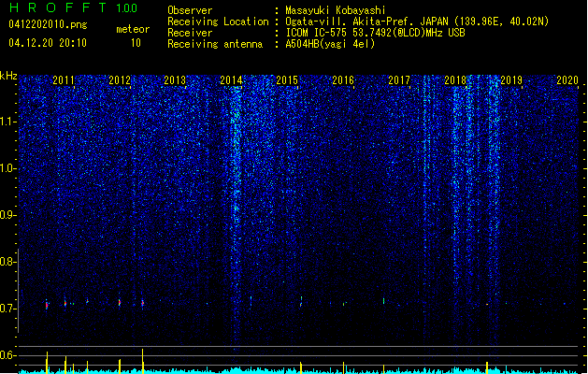Click the 2020 time marker
Image resolution: width=588 pixels, height=374 pixels.
[x=567, y=79]
